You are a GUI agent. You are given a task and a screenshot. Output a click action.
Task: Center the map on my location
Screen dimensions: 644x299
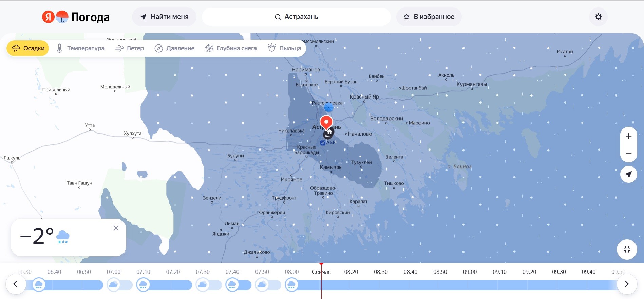628,174
